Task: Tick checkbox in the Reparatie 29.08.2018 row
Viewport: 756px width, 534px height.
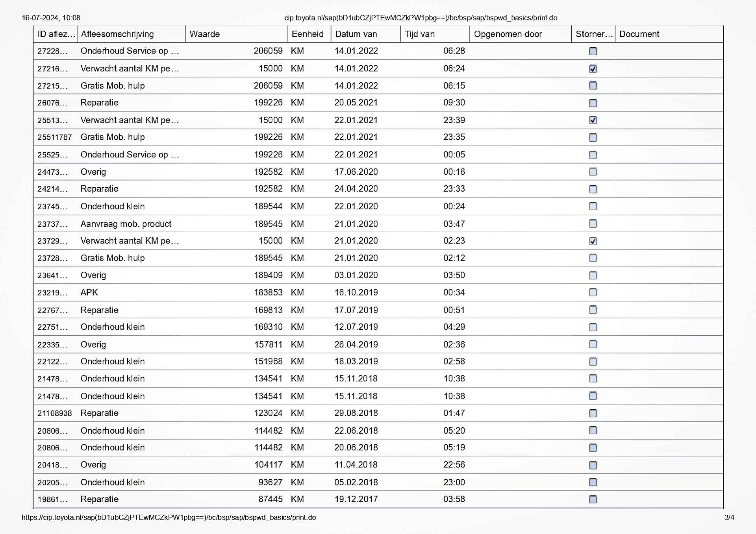Action: (593, 413)
